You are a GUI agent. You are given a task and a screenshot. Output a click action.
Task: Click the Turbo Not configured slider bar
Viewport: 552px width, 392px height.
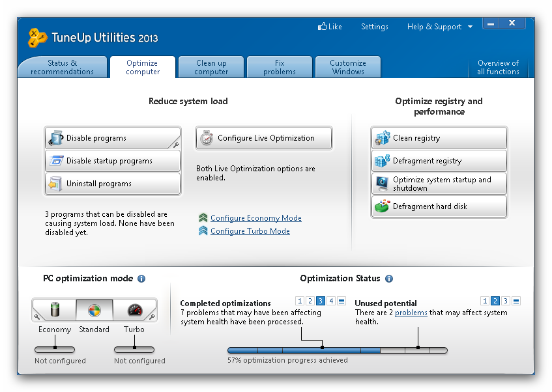click(x=134, y=350)
